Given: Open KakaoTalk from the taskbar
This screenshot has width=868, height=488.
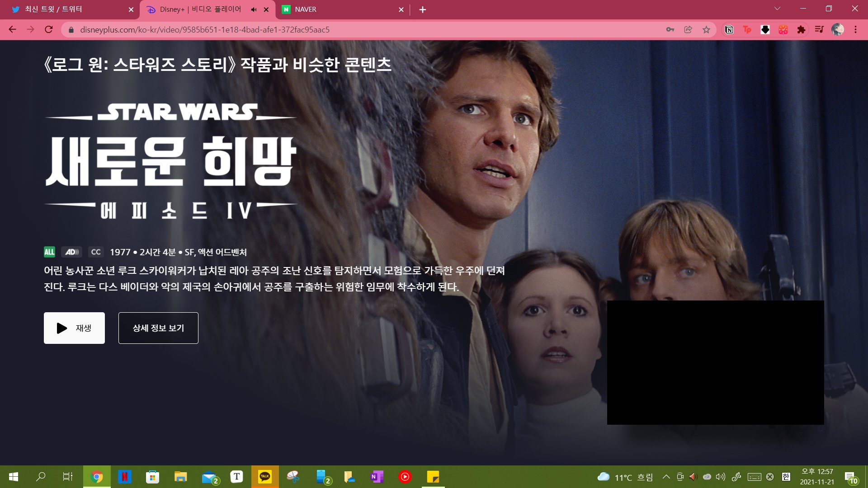Looking at the screenshot, I should pyautogui.click(x=265, y=477).
